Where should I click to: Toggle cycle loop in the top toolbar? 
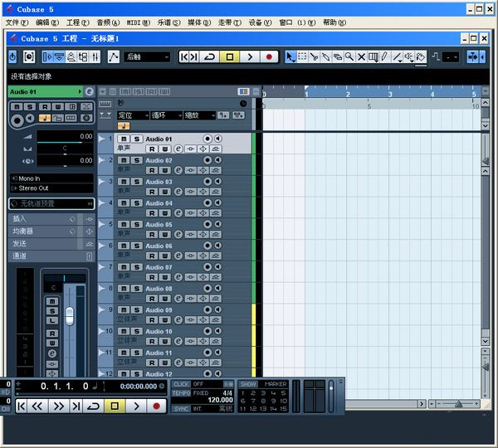[x=209, y=56]
